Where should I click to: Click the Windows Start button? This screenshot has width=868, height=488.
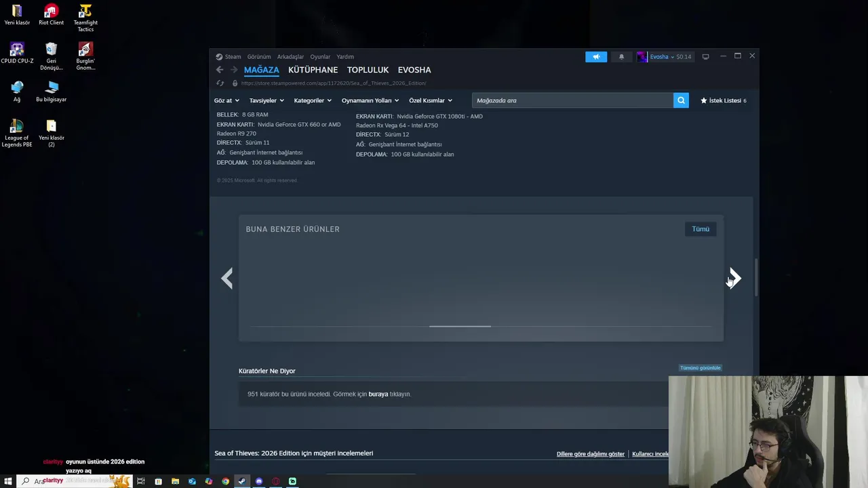(x=8, y=481)
